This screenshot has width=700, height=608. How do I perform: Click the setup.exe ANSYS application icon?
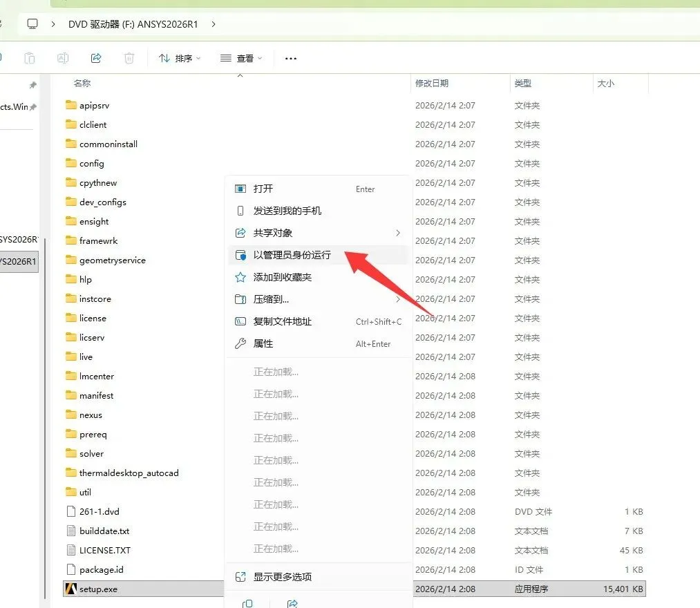pos(71,589)
